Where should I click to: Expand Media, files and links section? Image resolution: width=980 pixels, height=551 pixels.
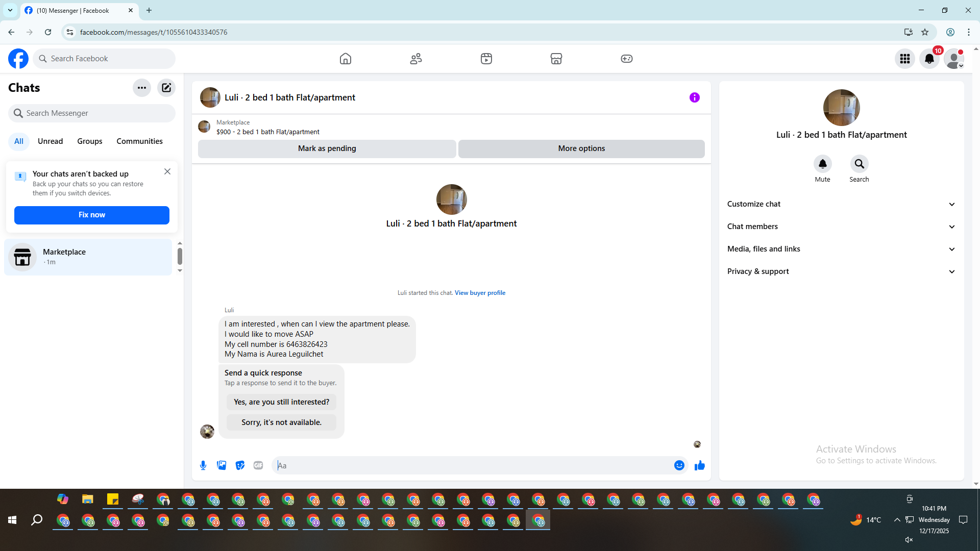click(841, 249)
